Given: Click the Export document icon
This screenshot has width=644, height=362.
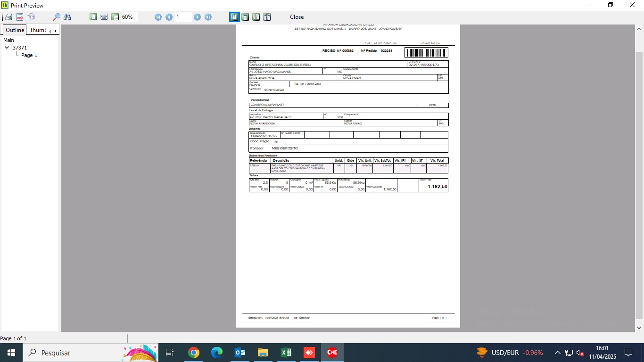Looking at the screenshot, I should pyautogui.click(x=20, y=17).
